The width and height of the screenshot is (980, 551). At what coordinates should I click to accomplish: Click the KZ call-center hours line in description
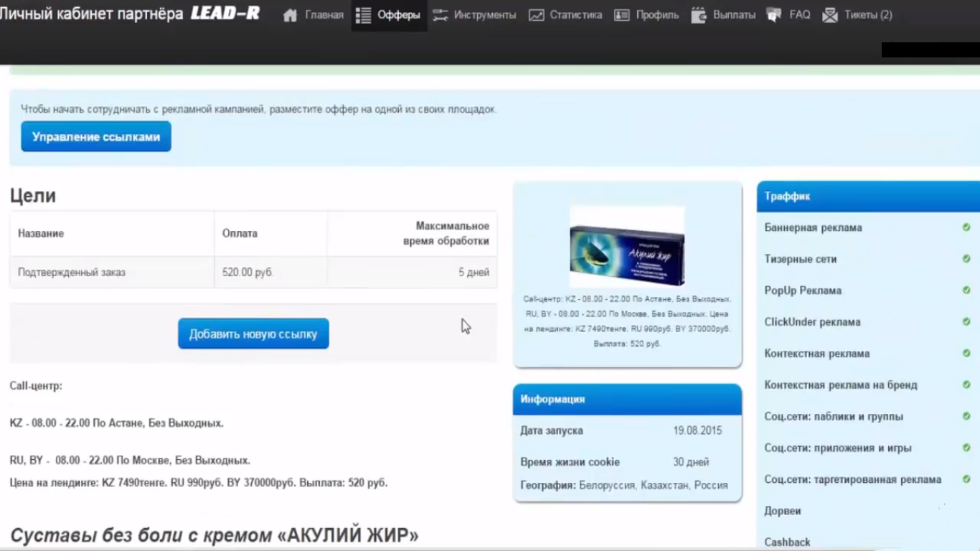pyautogui.click(x=117, y=423)
